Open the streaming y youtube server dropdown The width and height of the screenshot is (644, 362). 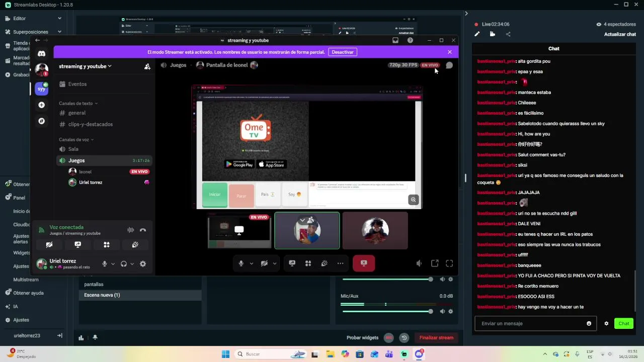pos(85,66)
